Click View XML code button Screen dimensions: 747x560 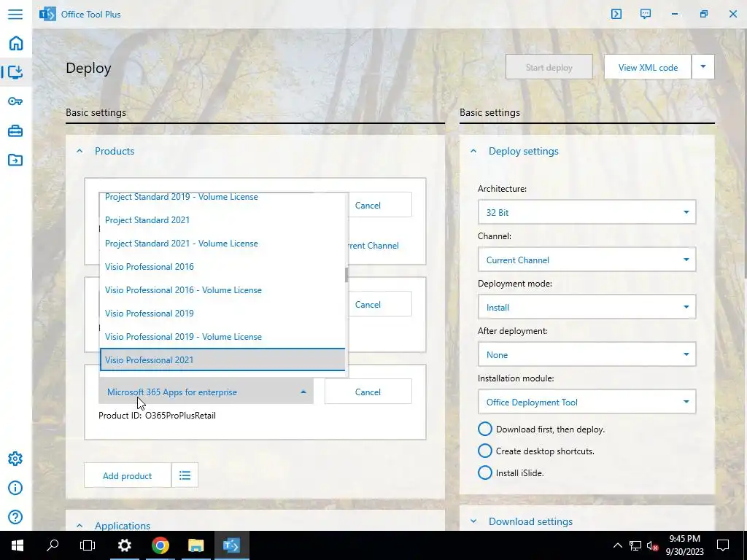click(x=648, y=67)
